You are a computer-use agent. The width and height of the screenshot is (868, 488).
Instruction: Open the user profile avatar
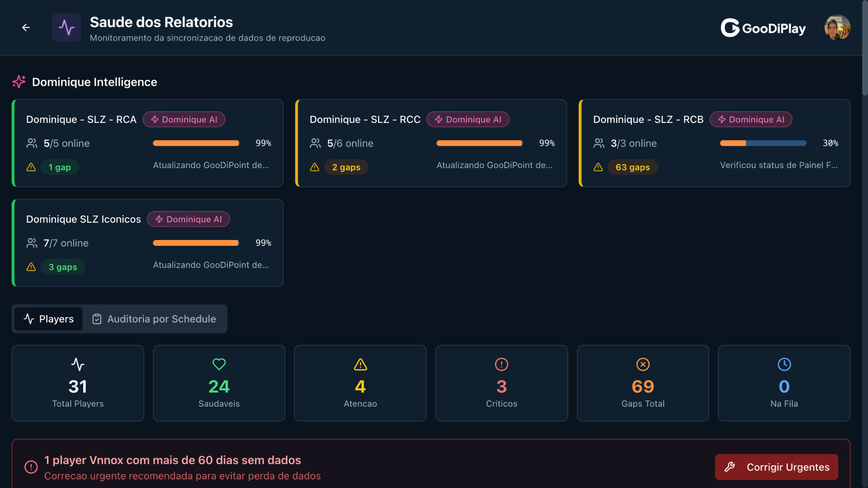click(x=837, y=28)
